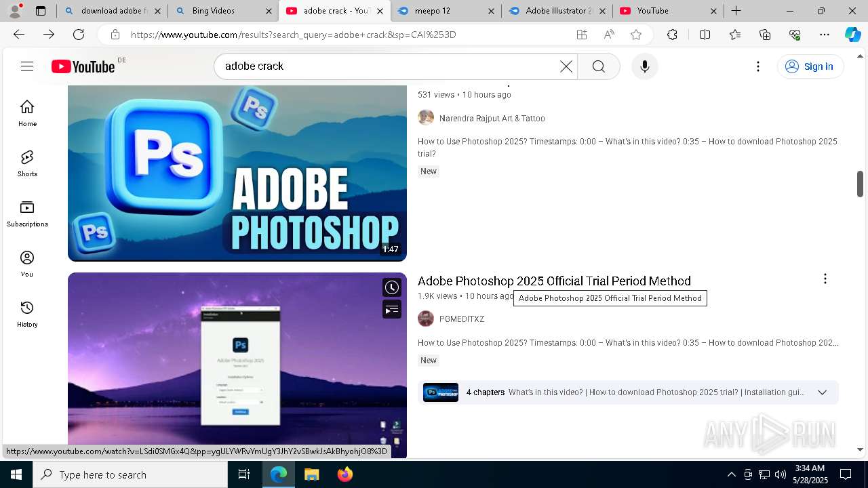Open History in sidebar
The image size is (868, 488).
point(27,314)
